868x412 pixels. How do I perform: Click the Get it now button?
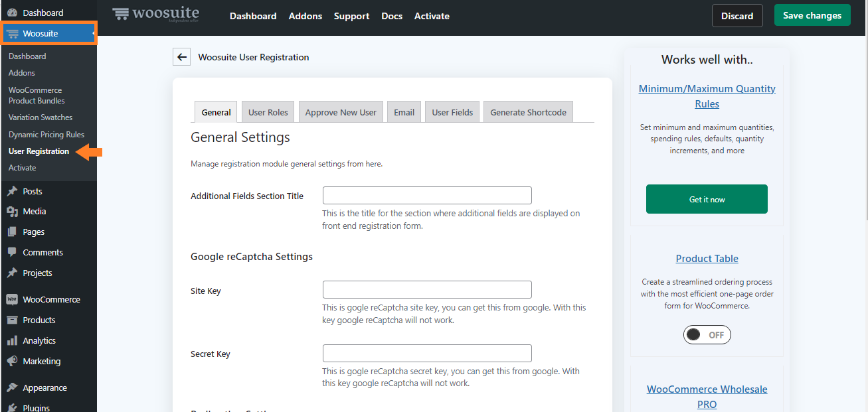coord(707,199)
